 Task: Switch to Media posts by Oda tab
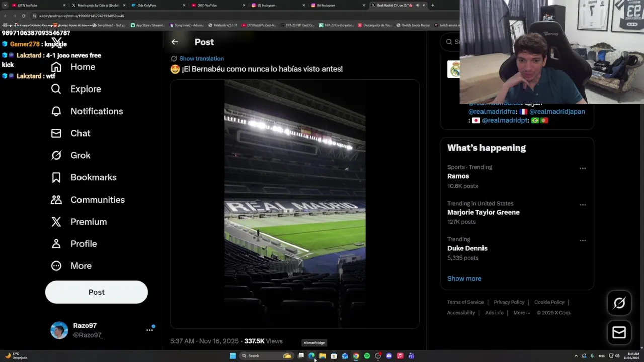98,5
